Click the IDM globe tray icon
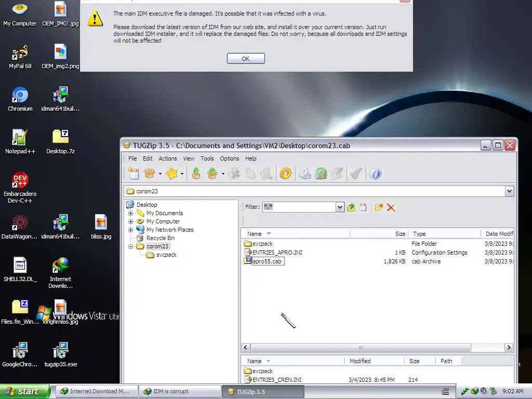The width and height of the screenshot is (532, 399). (474, 391)
